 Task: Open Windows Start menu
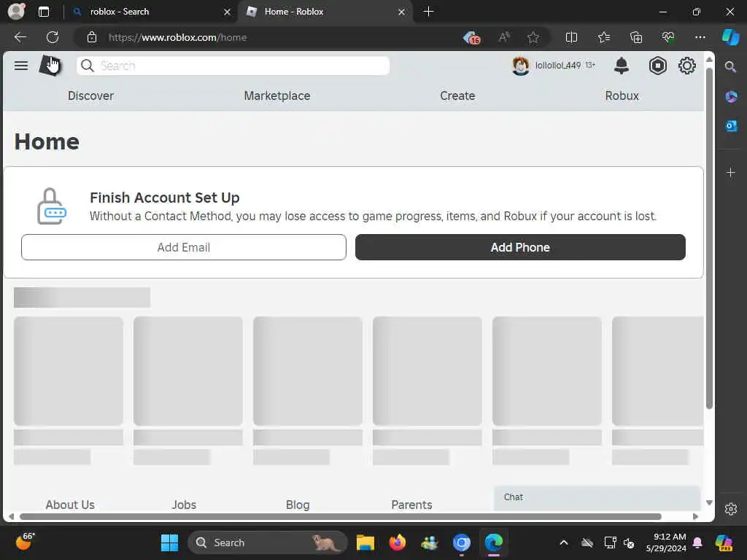click(x=169, y=542)
